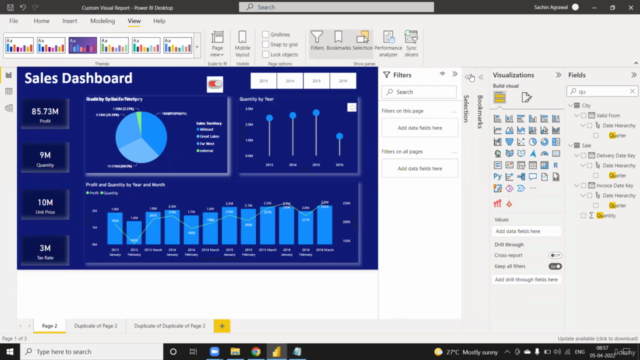Select the stacked bar chart visual

(498, 119)
